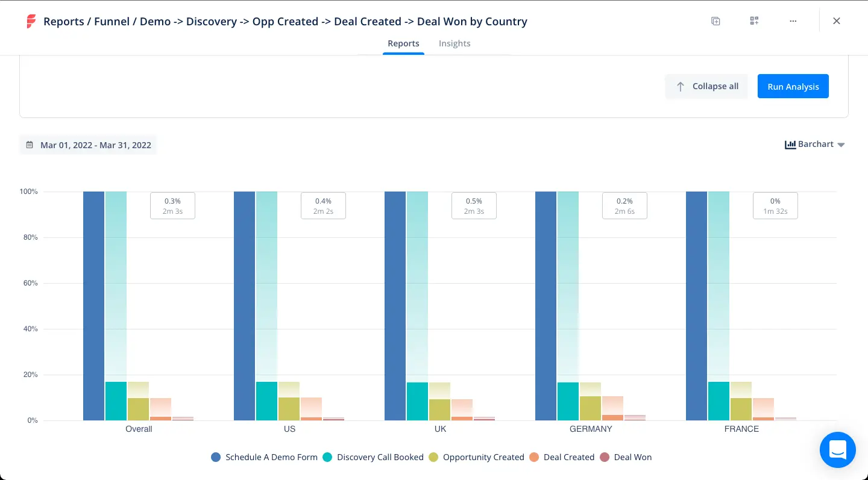This screenshot has width=868, height=480.
Task: Collapse all analysis steps
Action: (x=706, y=86)
